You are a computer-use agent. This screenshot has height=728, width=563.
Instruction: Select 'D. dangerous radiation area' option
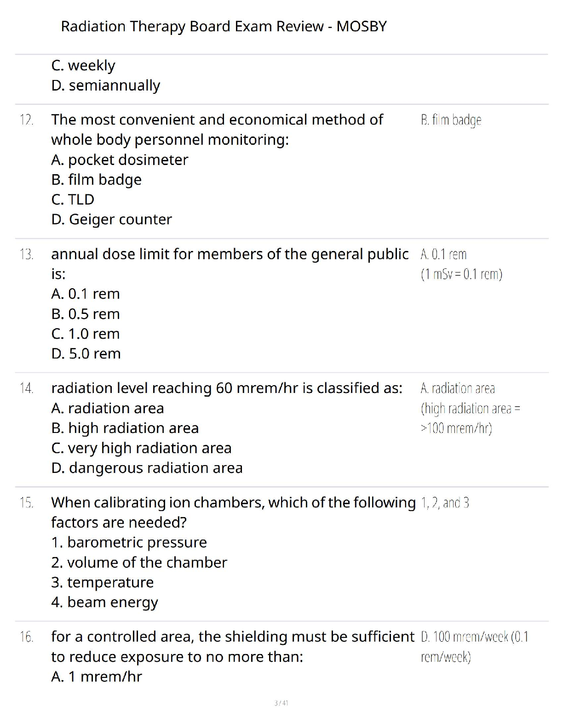(147, 468)
